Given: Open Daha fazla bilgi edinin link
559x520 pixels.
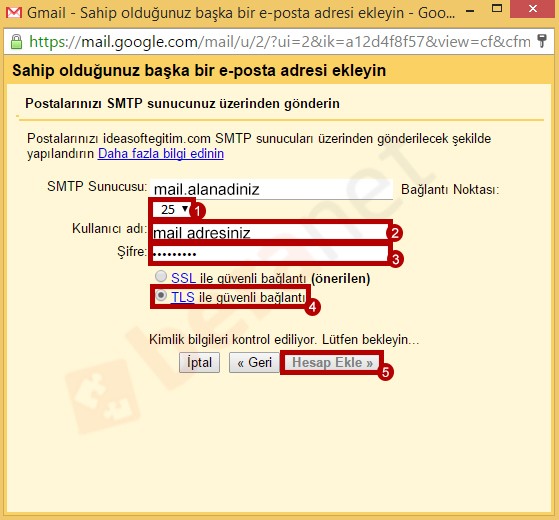Looking at the screenshot, I should [161, 154].
